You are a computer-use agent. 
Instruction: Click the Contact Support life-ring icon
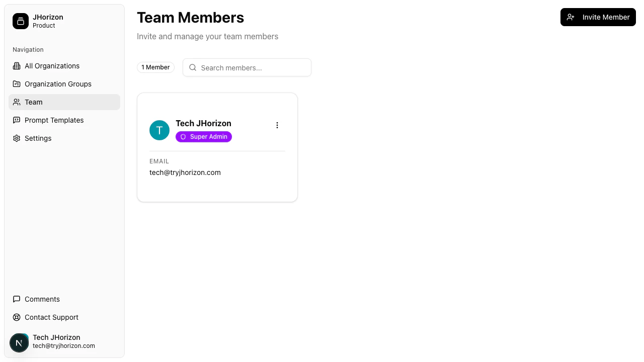pos(17,317)
